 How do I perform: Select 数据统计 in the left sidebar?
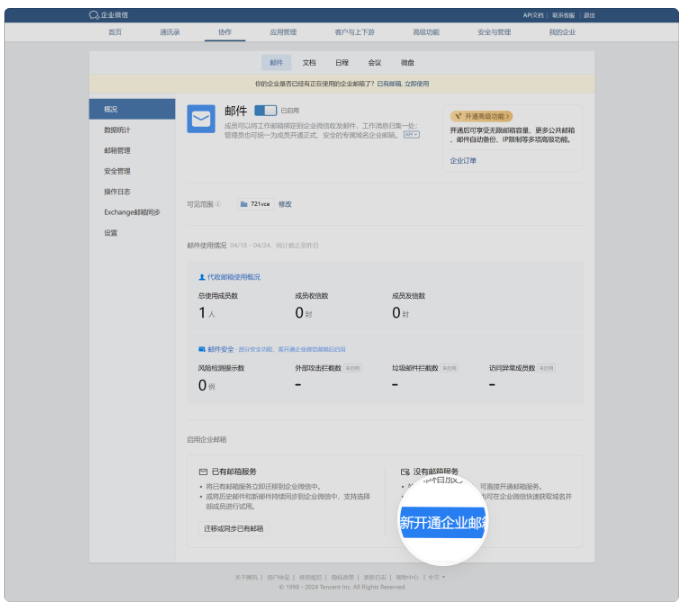point(117,130)
